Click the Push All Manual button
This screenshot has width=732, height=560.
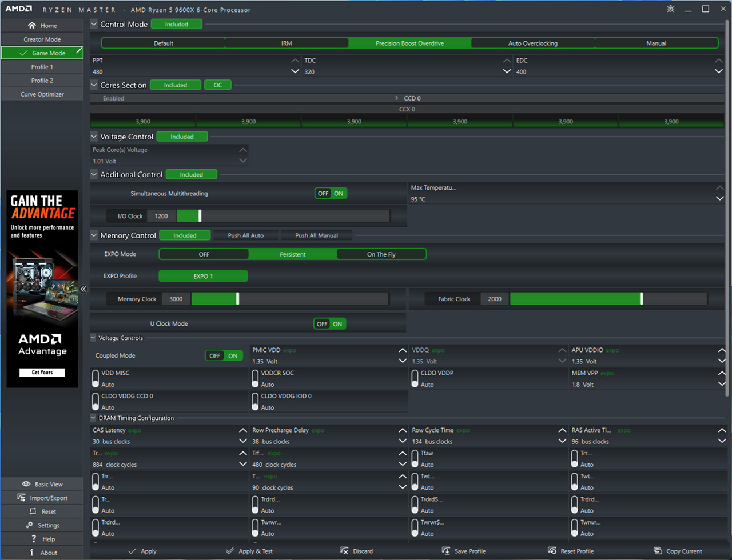(x=316, y=235)
